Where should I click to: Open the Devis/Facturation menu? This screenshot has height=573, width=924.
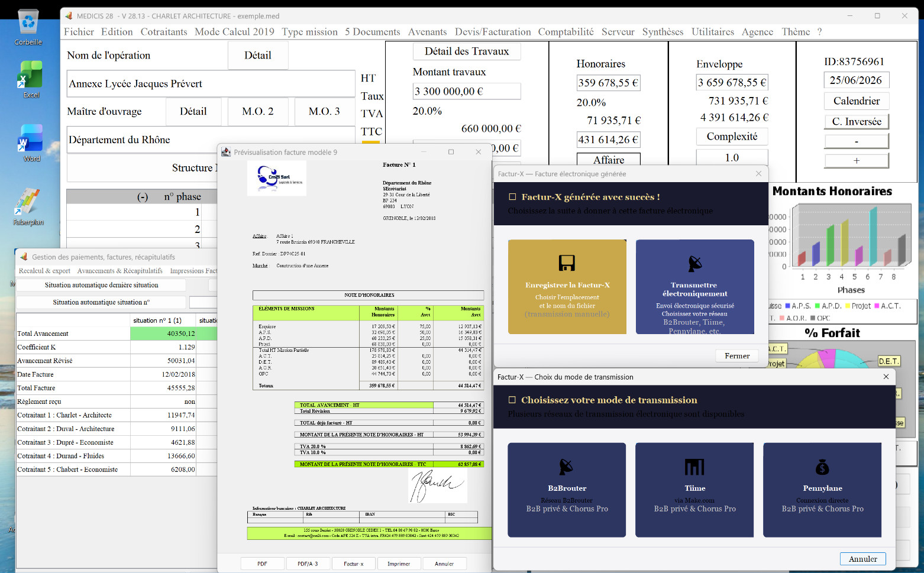coord(493,32)
